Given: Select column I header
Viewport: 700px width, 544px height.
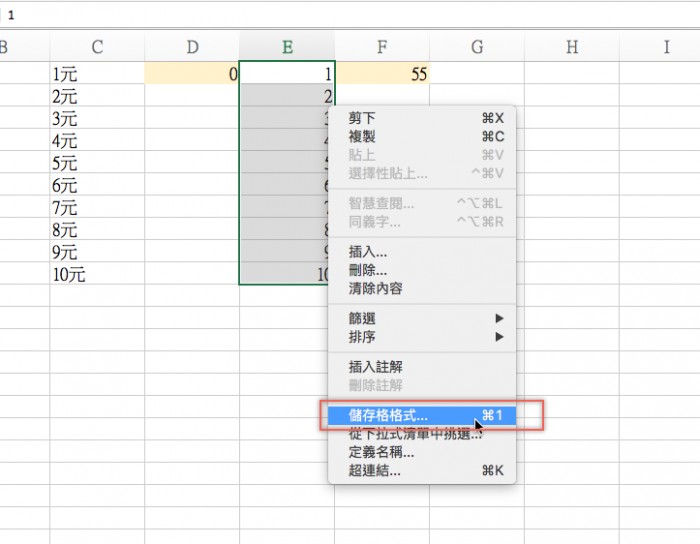Looking at the screenshot, I should 661,46.
